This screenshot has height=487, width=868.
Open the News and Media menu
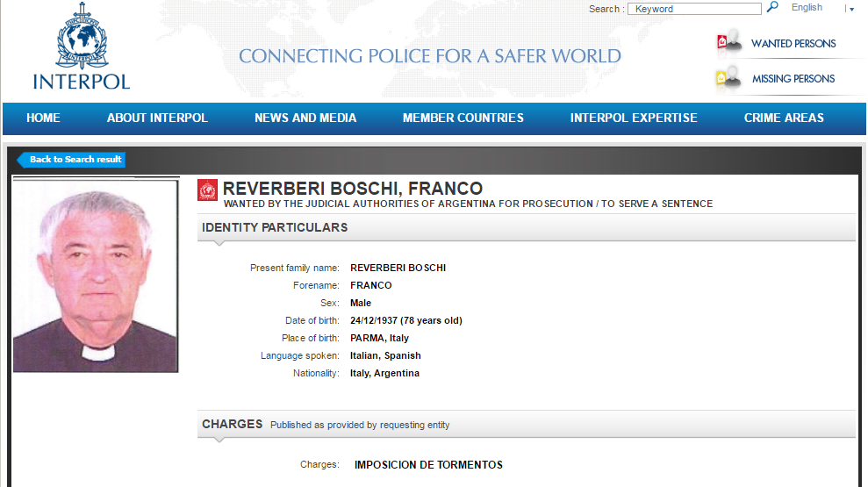click(305, 118)
